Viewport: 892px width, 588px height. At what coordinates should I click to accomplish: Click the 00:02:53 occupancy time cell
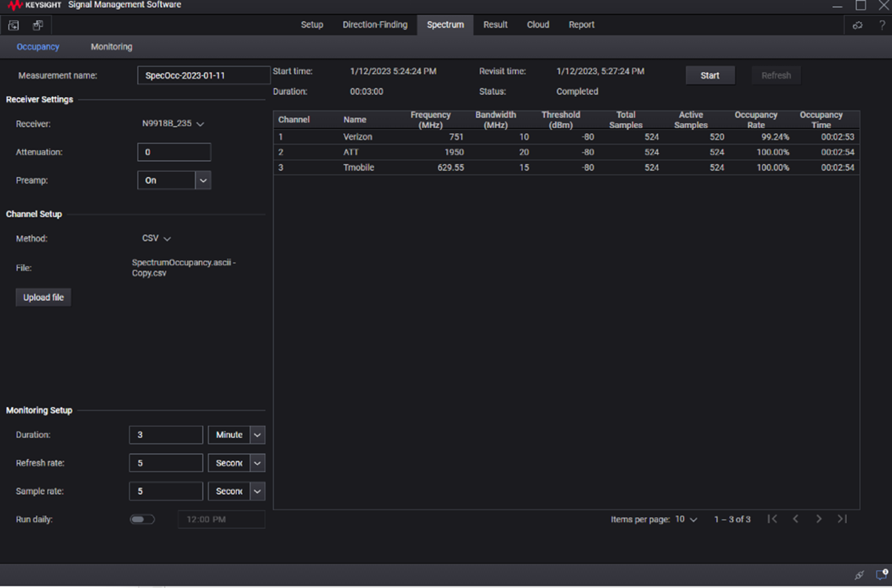pyautogui.click(x=838, y=137)
